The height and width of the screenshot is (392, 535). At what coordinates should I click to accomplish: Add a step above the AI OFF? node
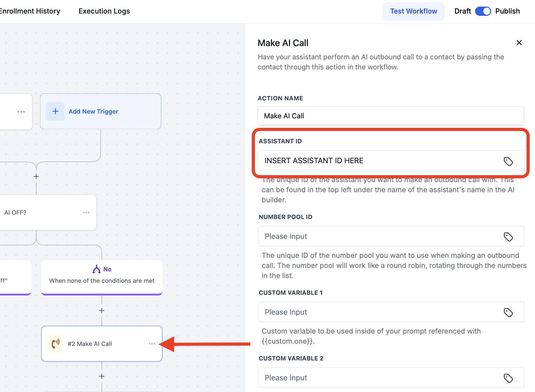36,176
